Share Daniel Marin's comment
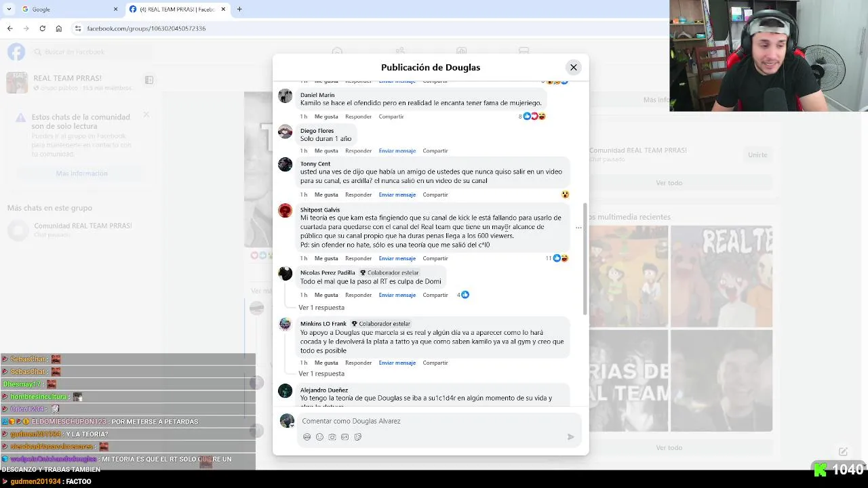 [x=391, y=117]
